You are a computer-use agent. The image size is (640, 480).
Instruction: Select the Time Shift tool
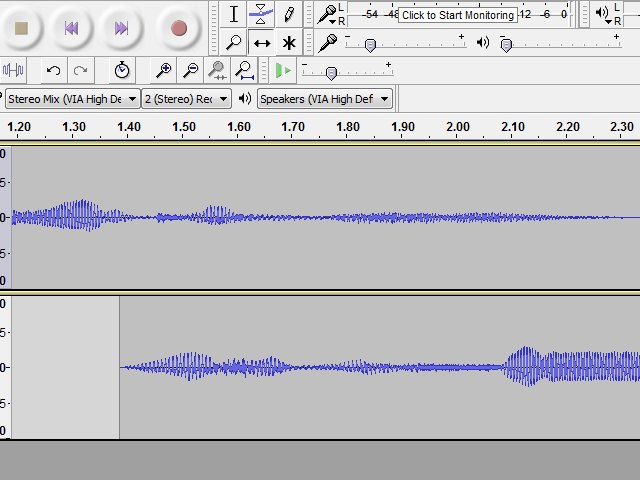(x=261, y=42)
